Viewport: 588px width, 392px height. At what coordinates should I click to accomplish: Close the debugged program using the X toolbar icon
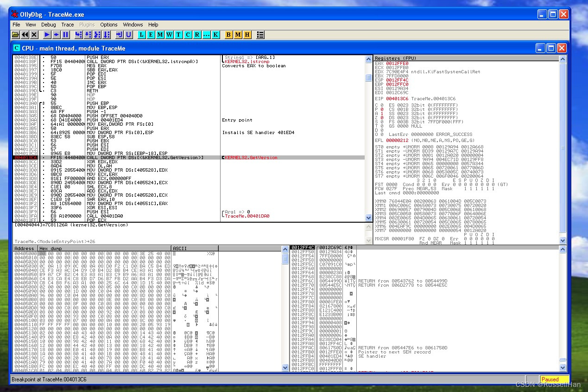pos(34,35)
